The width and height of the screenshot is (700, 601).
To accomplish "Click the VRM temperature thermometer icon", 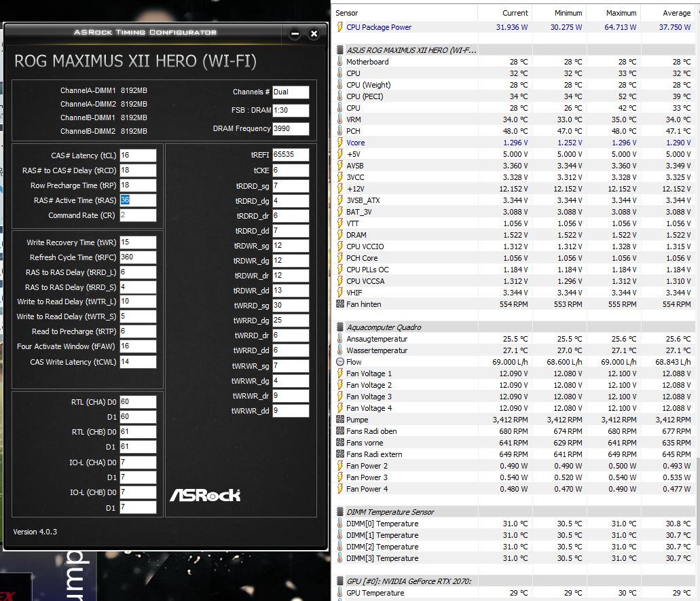I will 339,120.
